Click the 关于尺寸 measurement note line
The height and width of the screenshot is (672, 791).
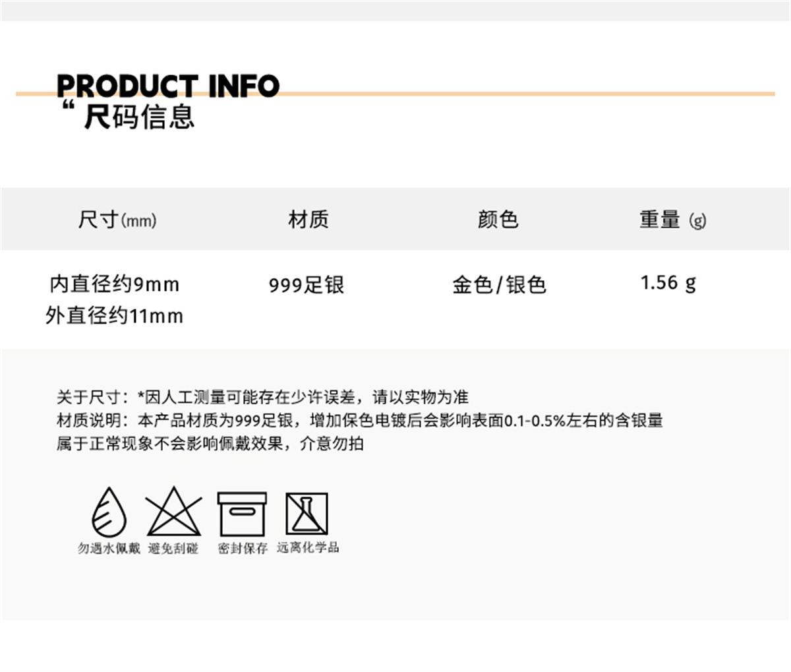click(262, 397)
